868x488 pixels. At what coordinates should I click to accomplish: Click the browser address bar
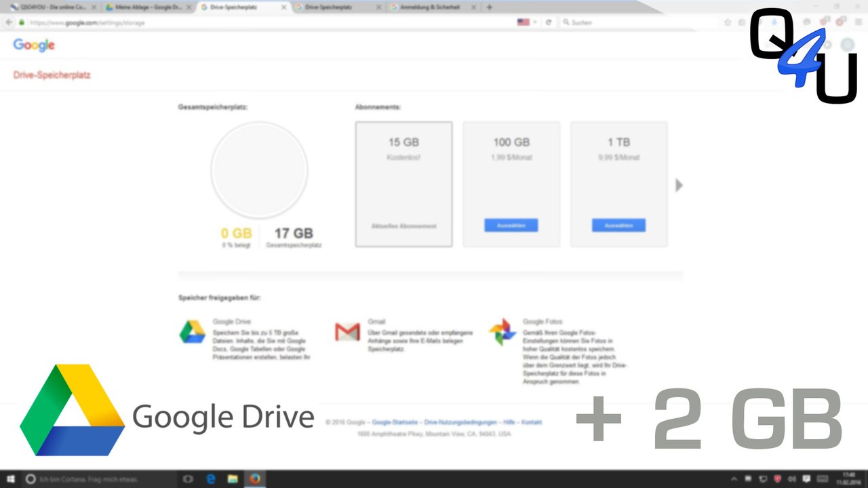pos(271,22)
